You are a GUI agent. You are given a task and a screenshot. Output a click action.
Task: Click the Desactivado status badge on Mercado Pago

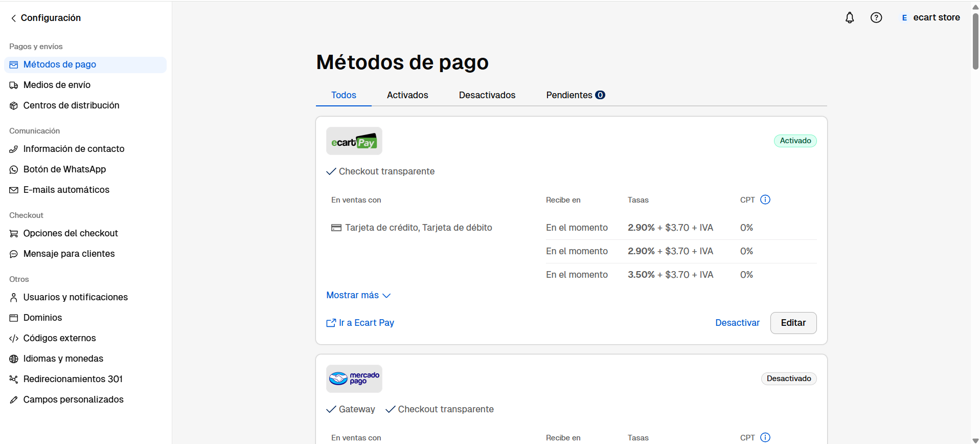789,379
